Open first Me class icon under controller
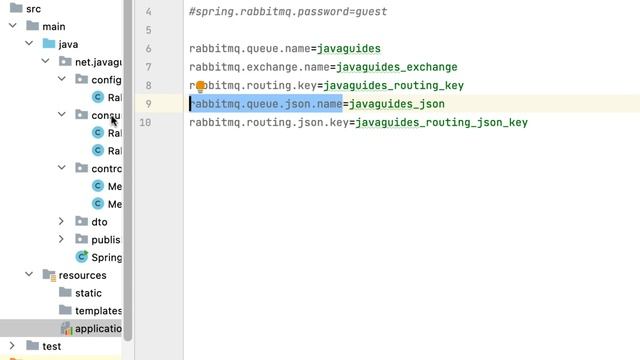Viewport: 640px width, 360px height. [x=98, y=186]
